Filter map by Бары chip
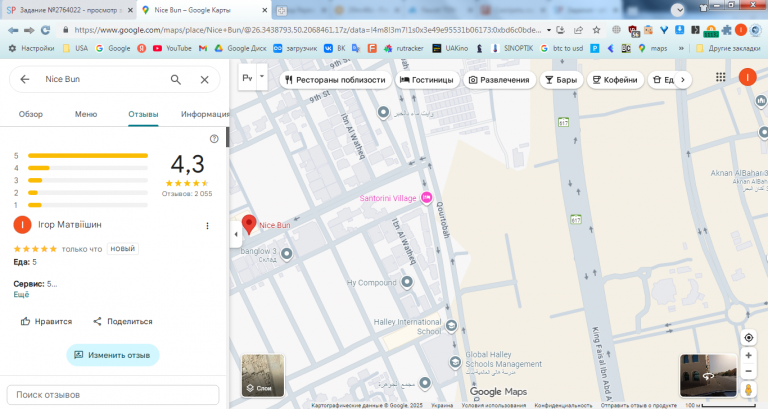This screenshot has height=409, width=768. point(561,80)
